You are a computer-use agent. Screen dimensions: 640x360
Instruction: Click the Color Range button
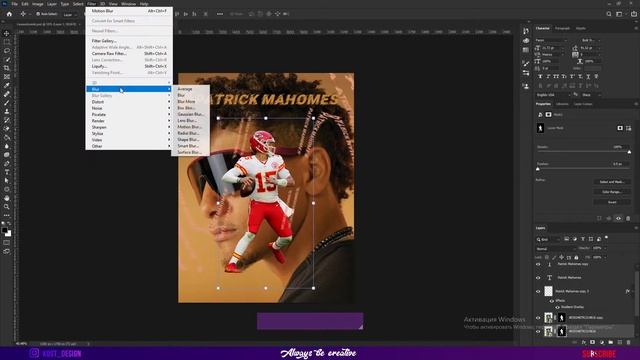pyautogui.click(x=611, y=192)
